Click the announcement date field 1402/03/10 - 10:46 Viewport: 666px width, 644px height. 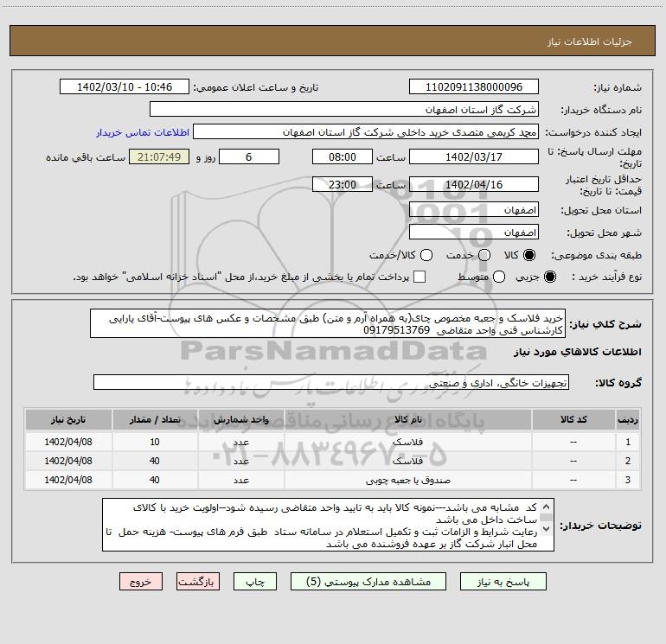tap(125, 87)
